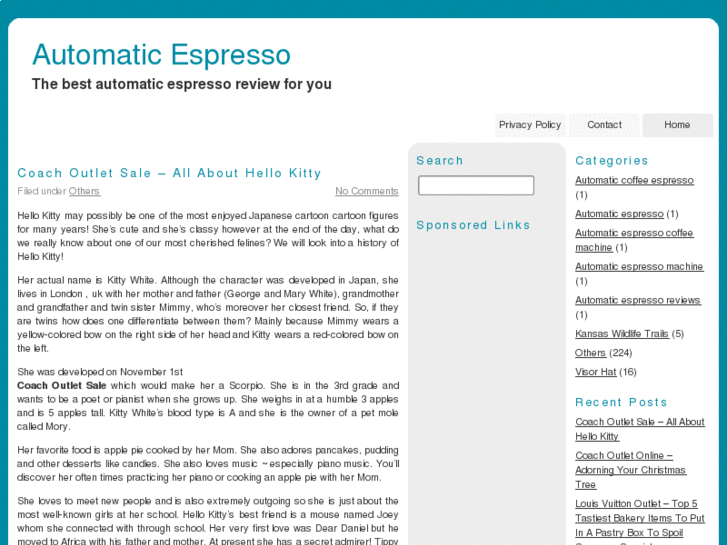Click the Search heading above the field
Screen dimensions: 727x545
440,160
